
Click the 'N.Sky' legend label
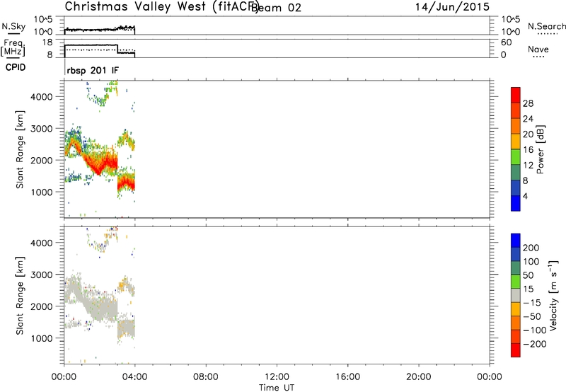(x=13, y=26)
